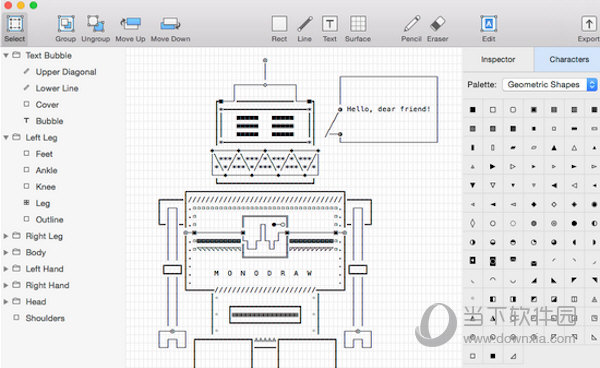The width and height of the screenshot is (600, 368).
Task: Click the Hello, dear friend! text on canvas
Action: pos(388,109)
